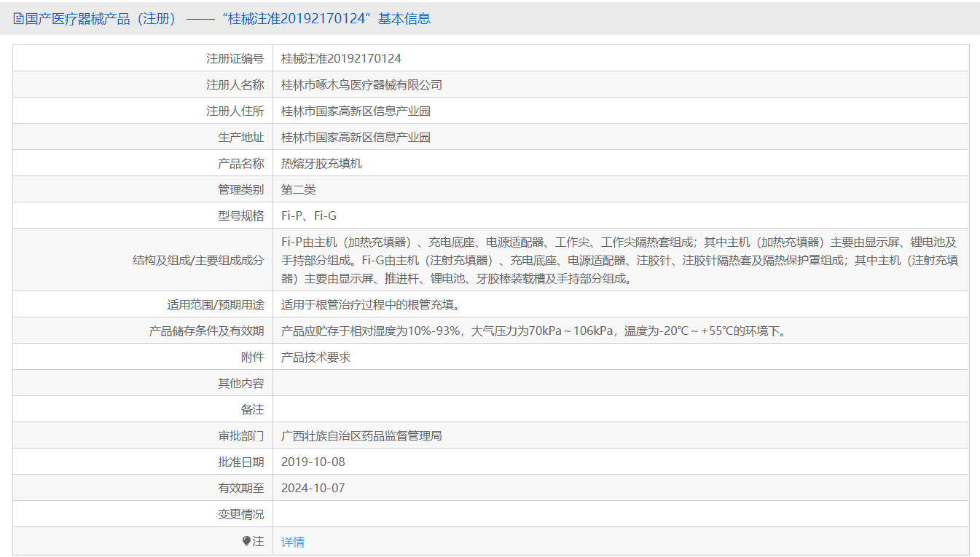
Task: Click product name 热熔牙胶充填机
Action: tap(321, 163)
